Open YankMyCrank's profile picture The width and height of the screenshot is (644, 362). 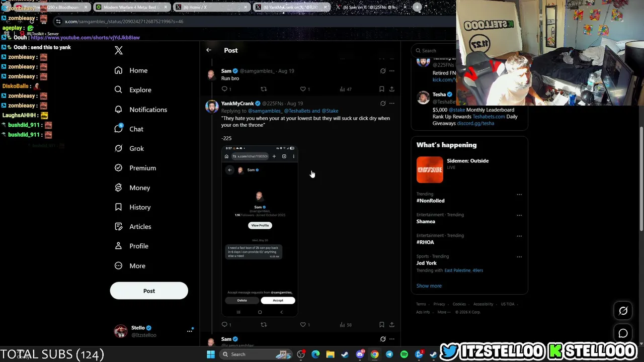[212, 107]
